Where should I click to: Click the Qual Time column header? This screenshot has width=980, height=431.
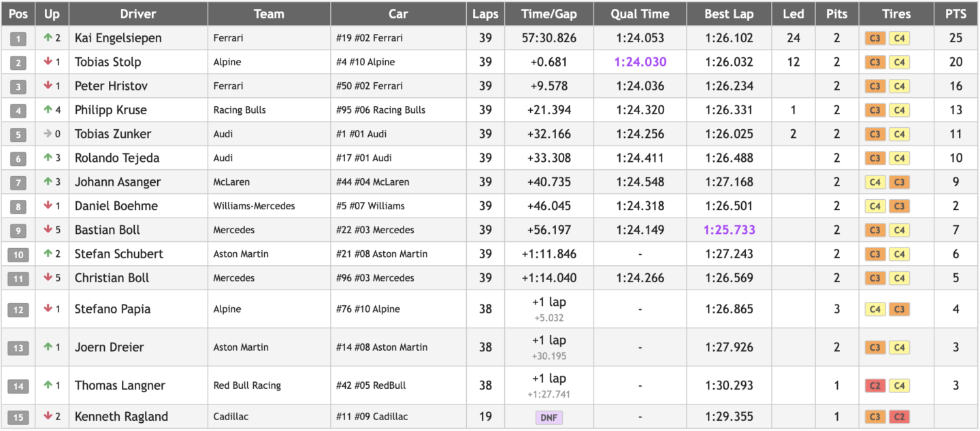coord(640,14)
